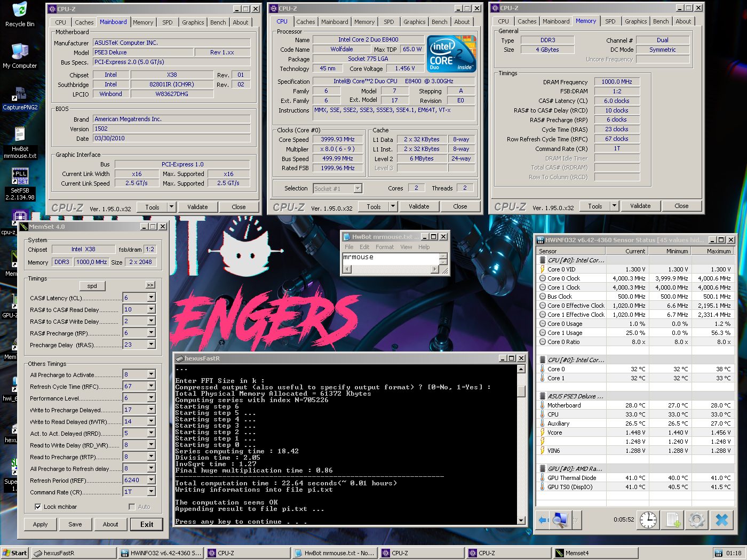Click system tray HWiNFO icon
Image resolution: width=747 pixels, height=560 pixels.
[718, 553]
